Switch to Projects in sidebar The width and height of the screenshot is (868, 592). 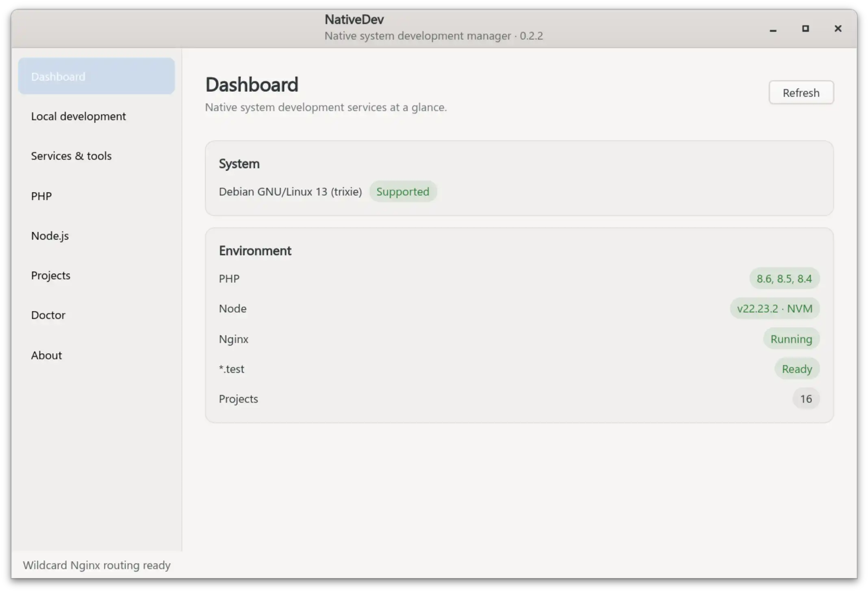point(96,275)
